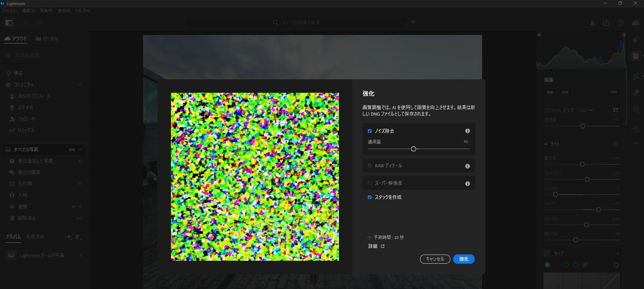Collapse the すべての写真 chevron
644x289 pixels.
pyautogui.click(x=80, y=150)
